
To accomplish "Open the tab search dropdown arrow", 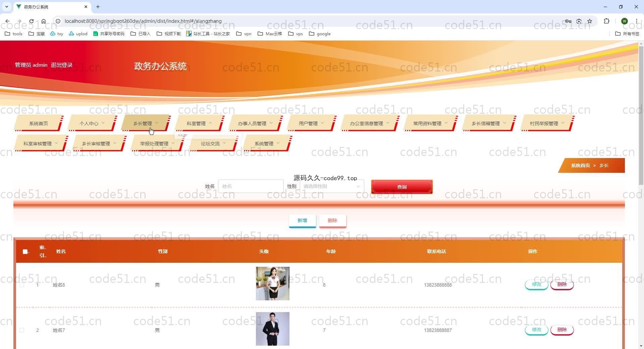I will tap(6, 7).
